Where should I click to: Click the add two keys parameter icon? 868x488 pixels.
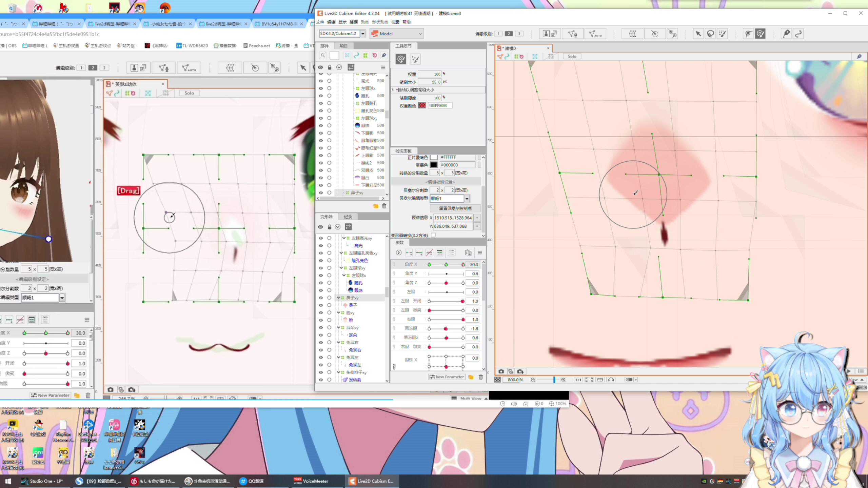click(x=409, y=253)
